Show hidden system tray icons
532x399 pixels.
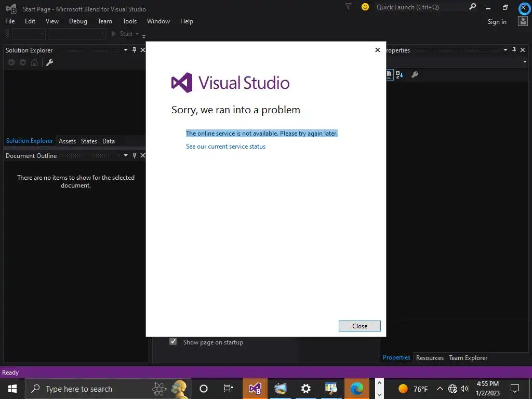point(440,389)
